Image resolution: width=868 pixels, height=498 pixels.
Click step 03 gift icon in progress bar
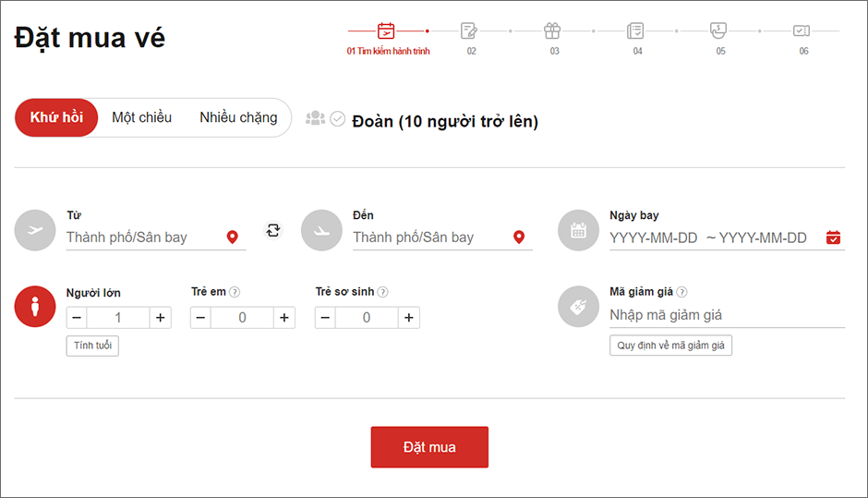pyautogui.click(x=552, y=30)
